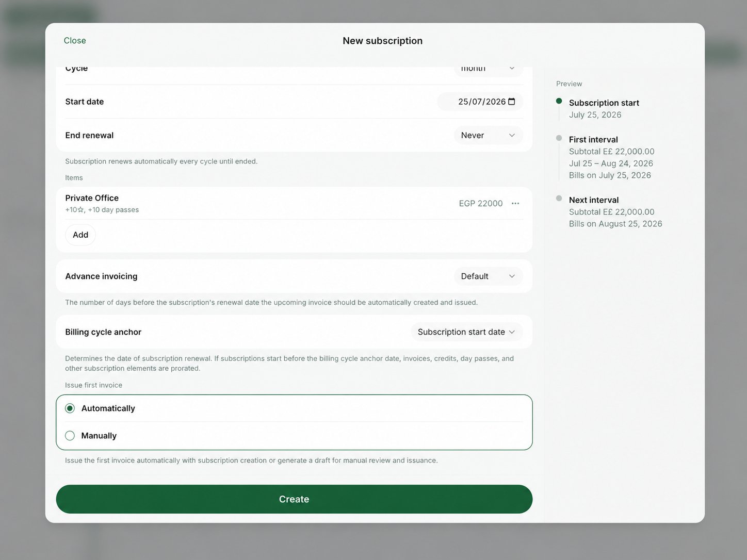Add a new subscription item
The height and width of the screenshot is (560, 747).
tap(80, 235)
